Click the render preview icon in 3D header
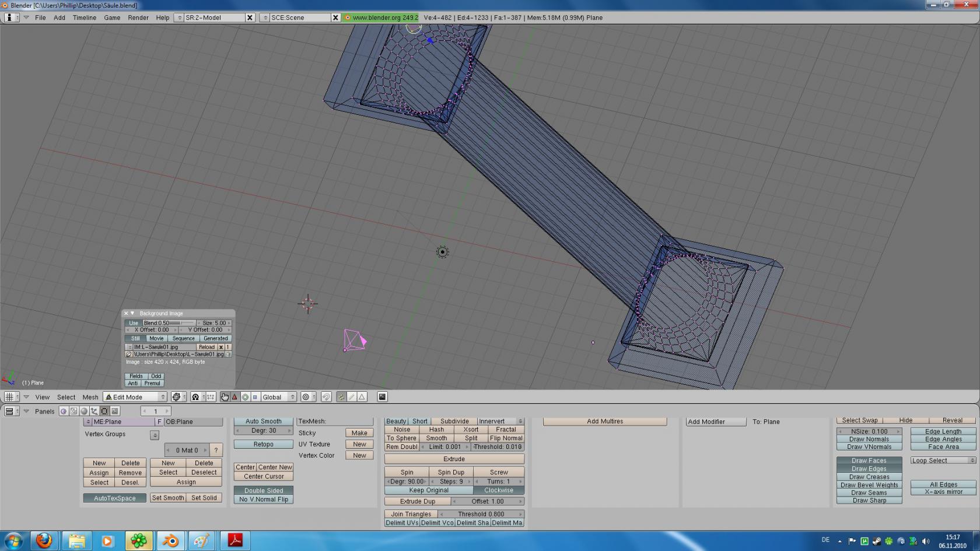 coord(382,397)
